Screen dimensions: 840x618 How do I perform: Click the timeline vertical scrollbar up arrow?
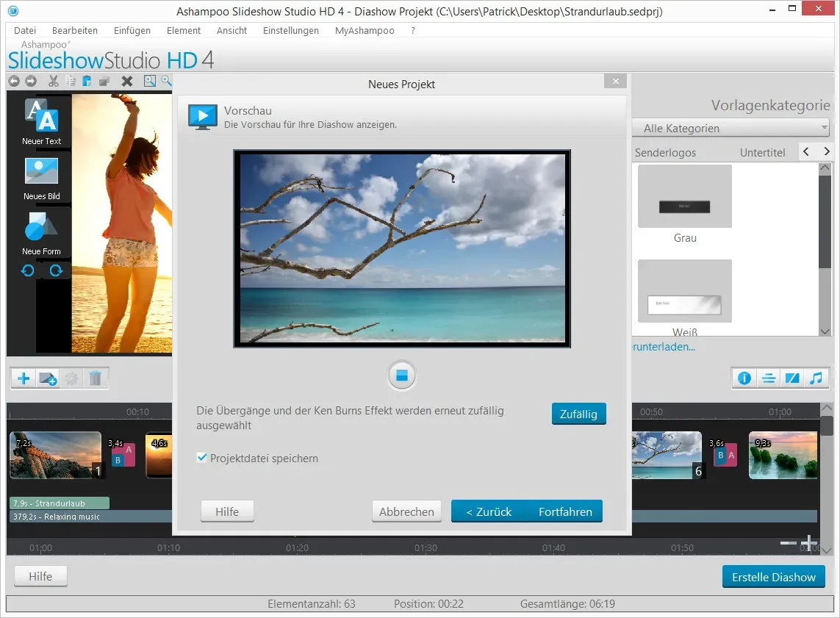tap(827, 408)
